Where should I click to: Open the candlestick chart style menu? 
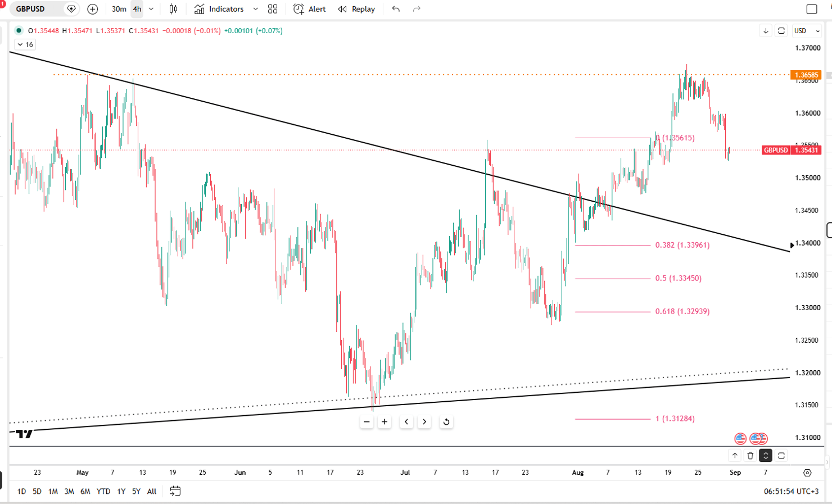coord(173,9)
